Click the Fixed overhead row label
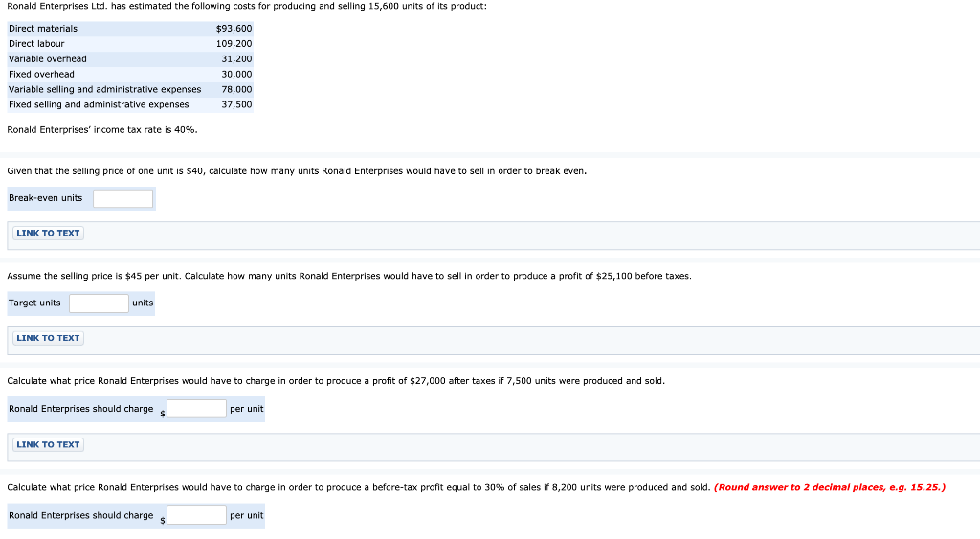980x539 pixels. coord(41,75)
